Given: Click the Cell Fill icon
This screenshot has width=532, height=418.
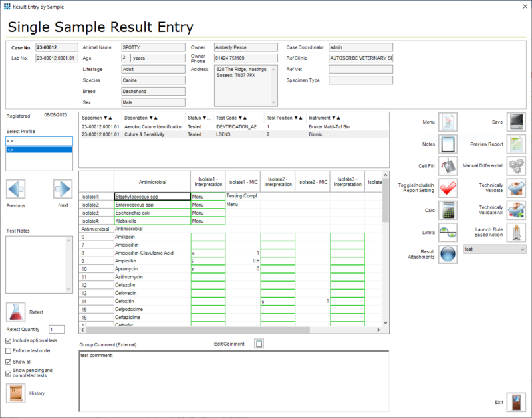Looking at the screenshot, I should pos(448,166).
